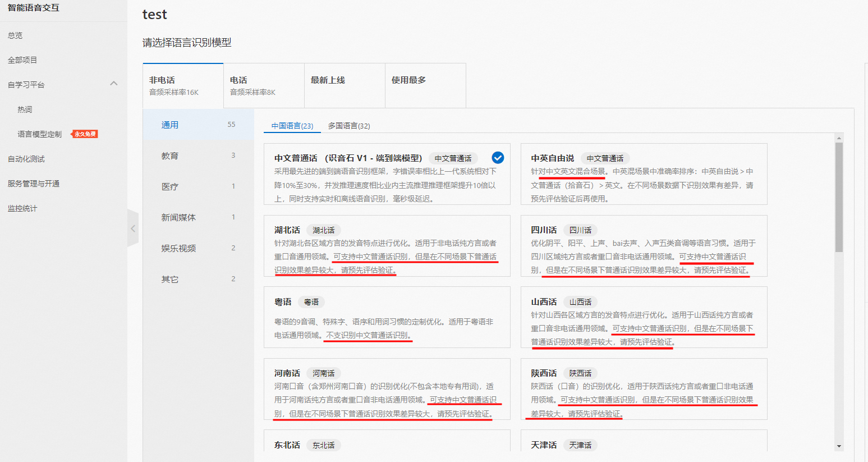This screenshot has width=868, height=462.
Task: Click the 'test' project title
Action: (155, 15)
